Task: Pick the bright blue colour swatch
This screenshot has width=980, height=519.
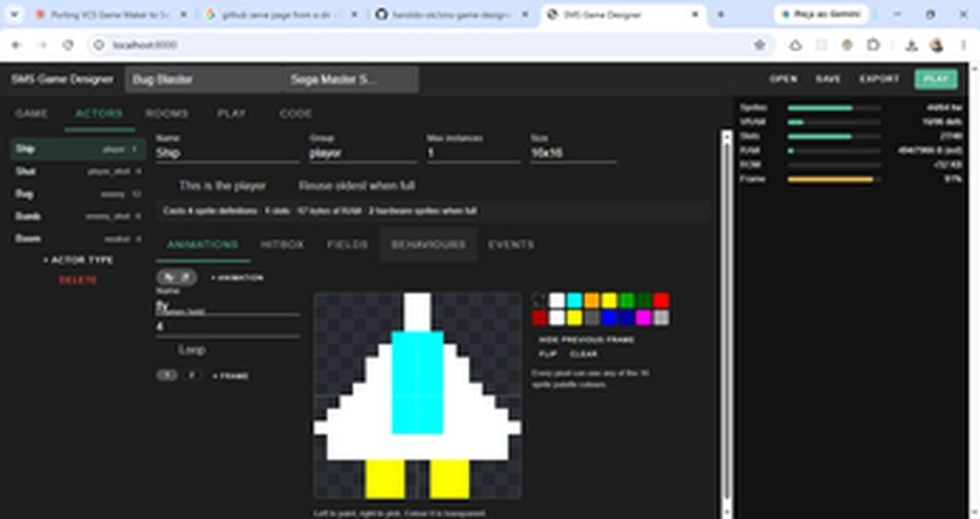Action: (608, 317)
